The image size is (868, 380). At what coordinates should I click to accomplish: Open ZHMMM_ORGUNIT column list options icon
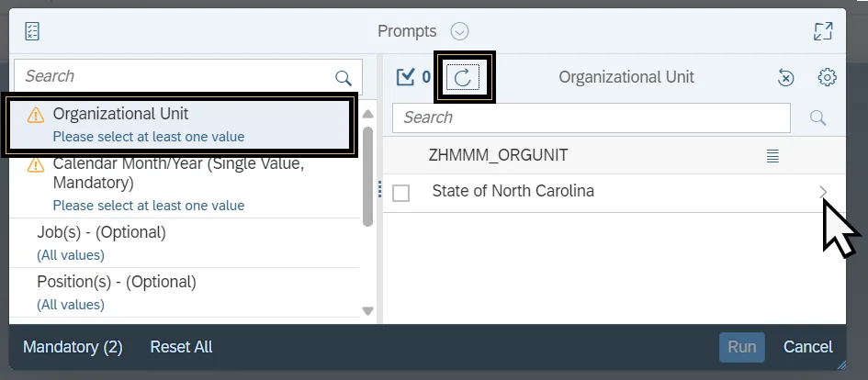click(x=773, y=155)
